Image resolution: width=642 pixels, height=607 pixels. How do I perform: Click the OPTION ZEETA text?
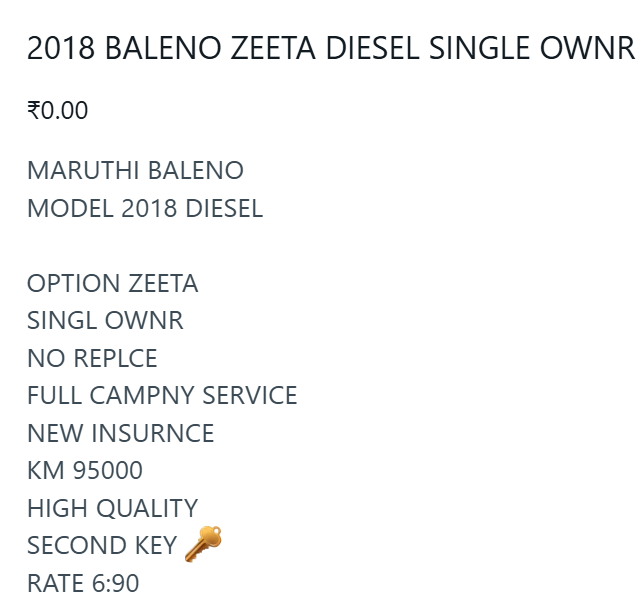(x=113, y=283)
